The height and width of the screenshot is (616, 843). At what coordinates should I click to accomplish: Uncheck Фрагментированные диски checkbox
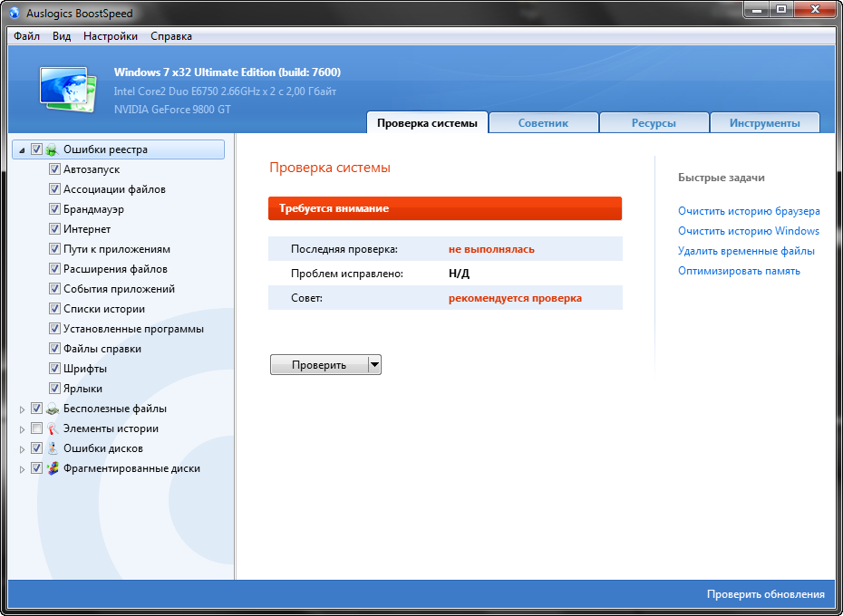(x=36, y=468)
